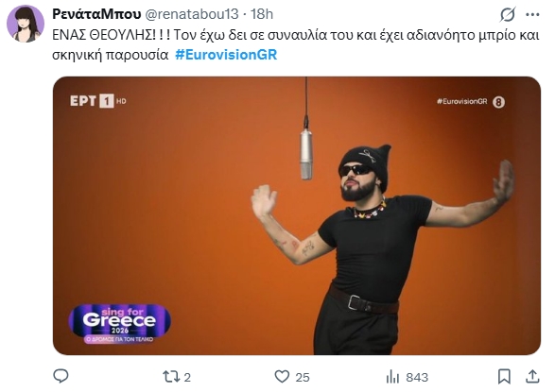555x392 pixels.
Task: Follow the blue #EurovisionGR hashtag in tweet text
Action: [x=226, y=55]
